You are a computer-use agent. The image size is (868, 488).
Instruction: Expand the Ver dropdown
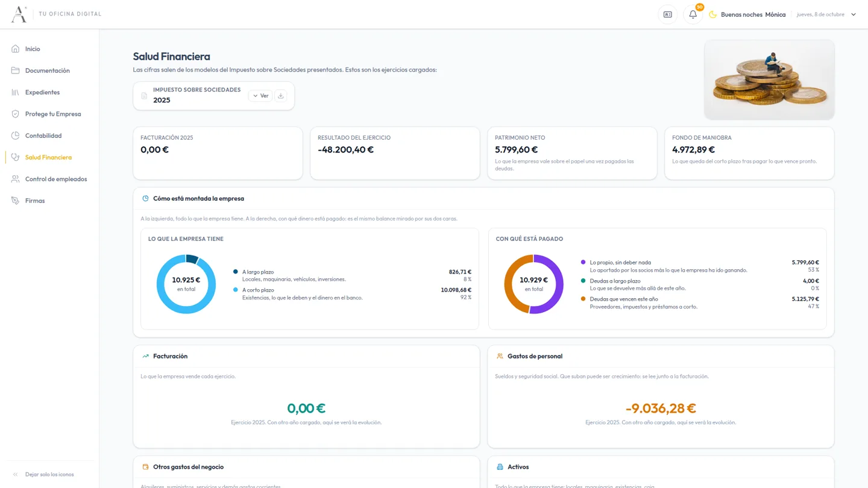[260, 96]
